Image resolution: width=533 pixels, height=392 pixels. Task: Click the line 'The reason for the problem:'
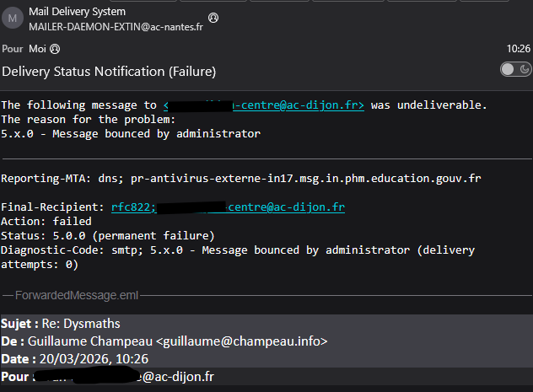pos(89,120)
